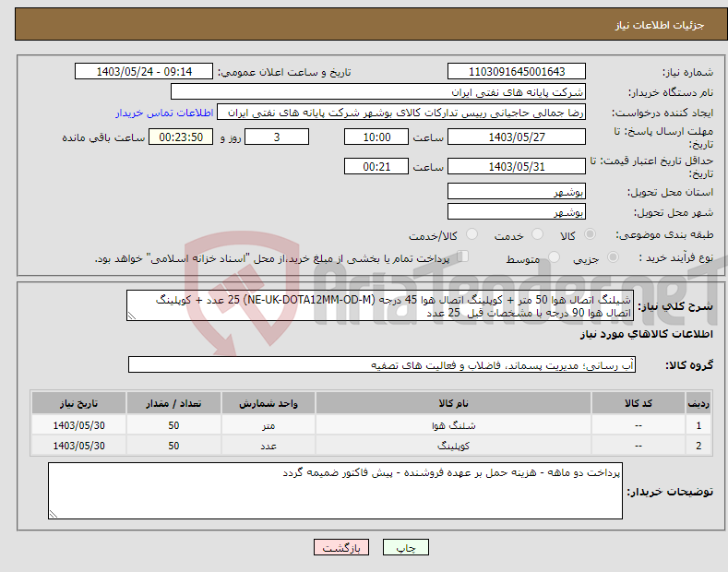Click the شلنگ هوا item name cell

(x=453, y=425)
